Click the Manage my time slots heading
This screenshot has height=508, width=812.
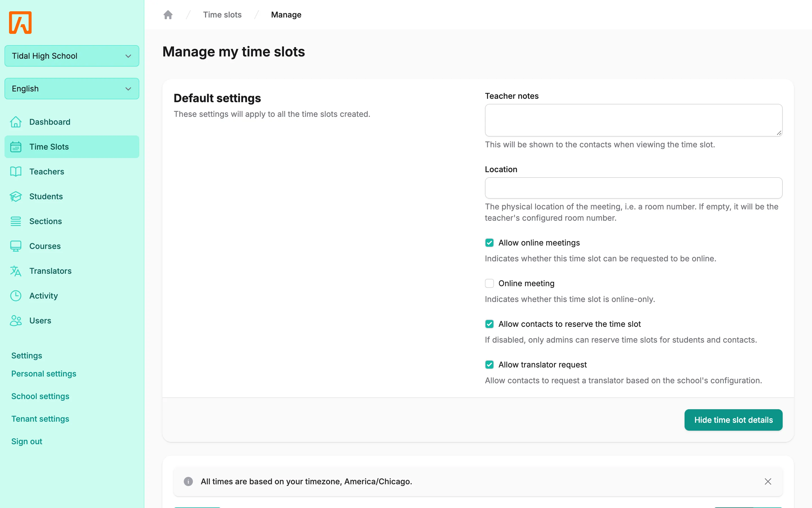(233, 52)
